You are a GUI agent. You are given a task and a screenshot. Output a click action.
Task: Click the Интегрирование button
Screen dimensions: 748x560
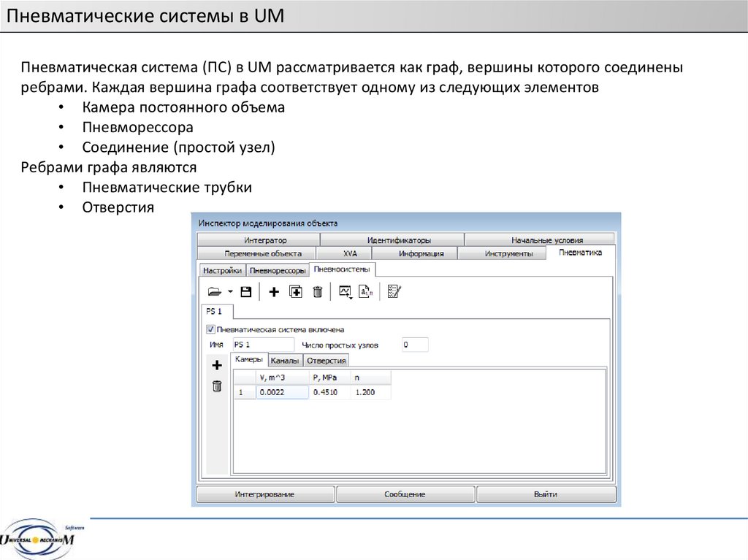click(264, 494)
